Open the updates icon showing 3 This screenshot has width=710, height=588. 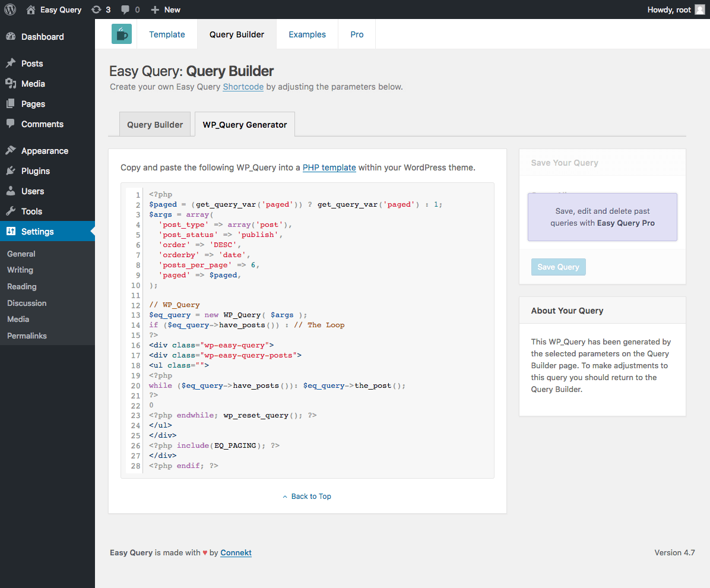point(96,10)
